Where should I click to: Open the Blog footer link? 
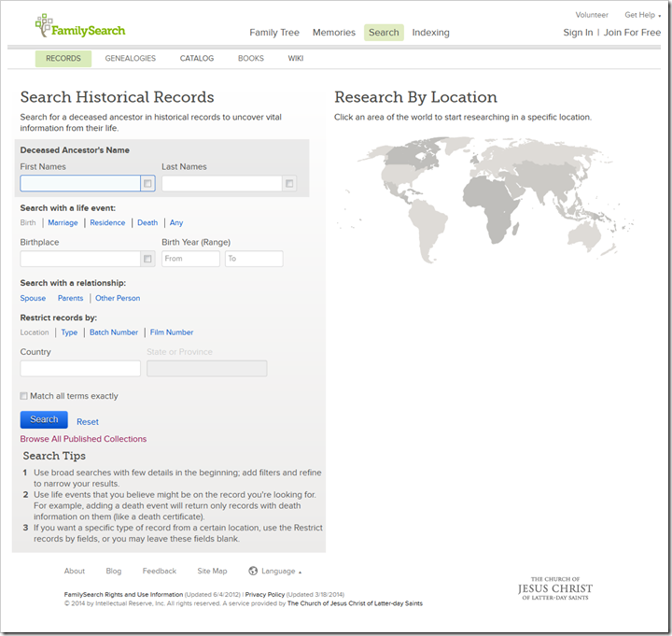[x=114, y=572]
